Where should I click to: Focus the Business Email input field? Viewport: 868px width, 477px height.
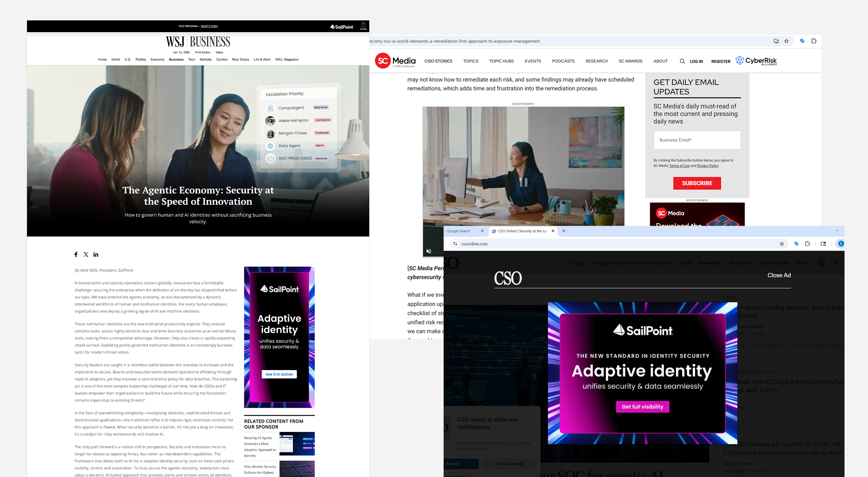[697, 140]
